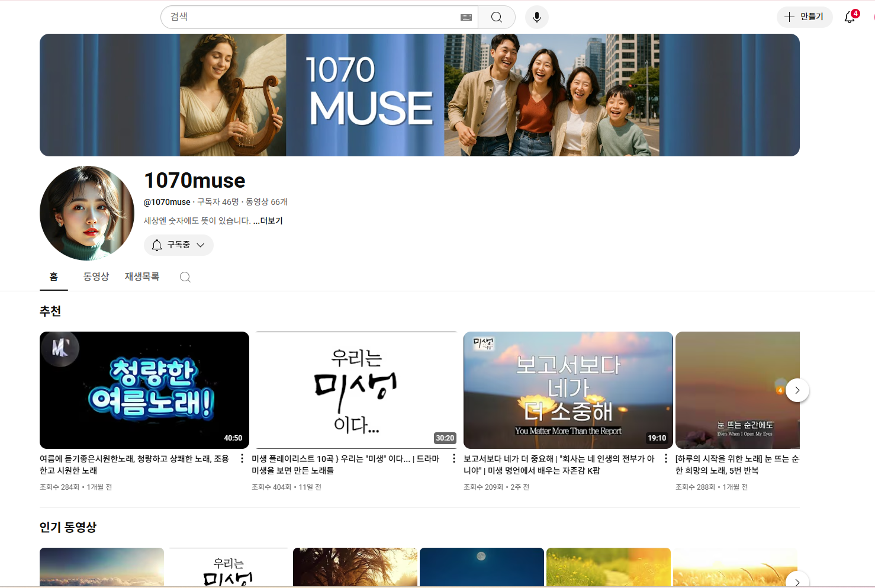
Task: Click the 추천 section heading
Action: (x=50, y=311)
